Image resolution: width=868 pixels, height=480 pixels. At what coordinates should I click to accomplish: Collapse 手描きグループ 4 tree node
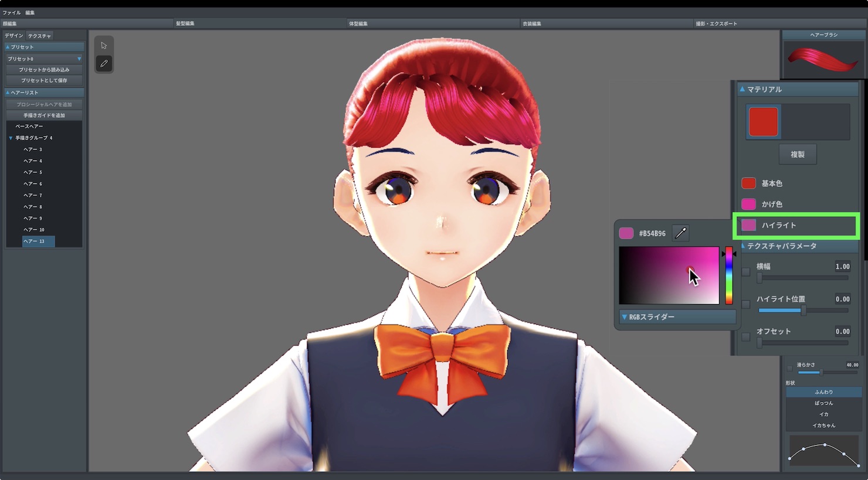tap(11, 138)
